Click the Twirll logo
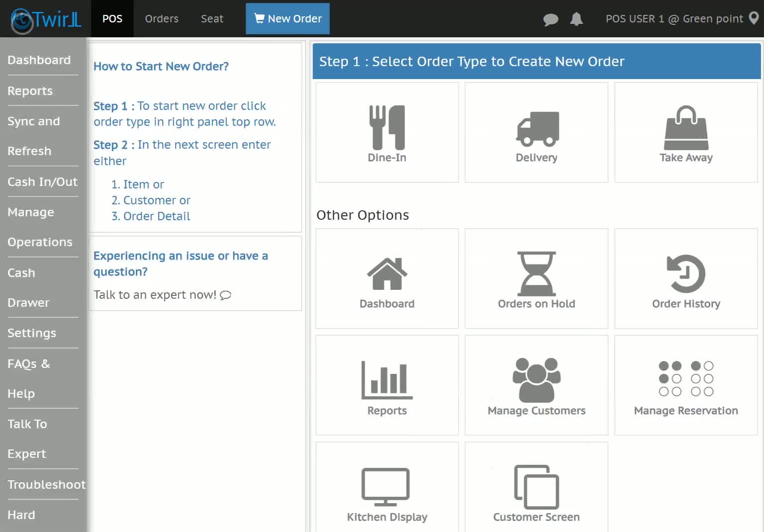This screenshot has height=532, width=764. [x=46, y=20]
